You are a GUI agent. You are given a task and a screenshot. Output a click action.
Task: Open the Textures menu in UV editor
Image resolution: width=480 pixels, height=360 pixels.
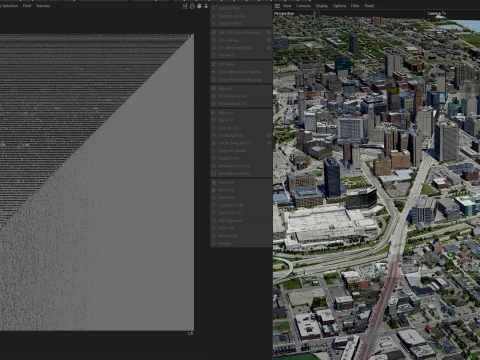click(x=43, y=6)
